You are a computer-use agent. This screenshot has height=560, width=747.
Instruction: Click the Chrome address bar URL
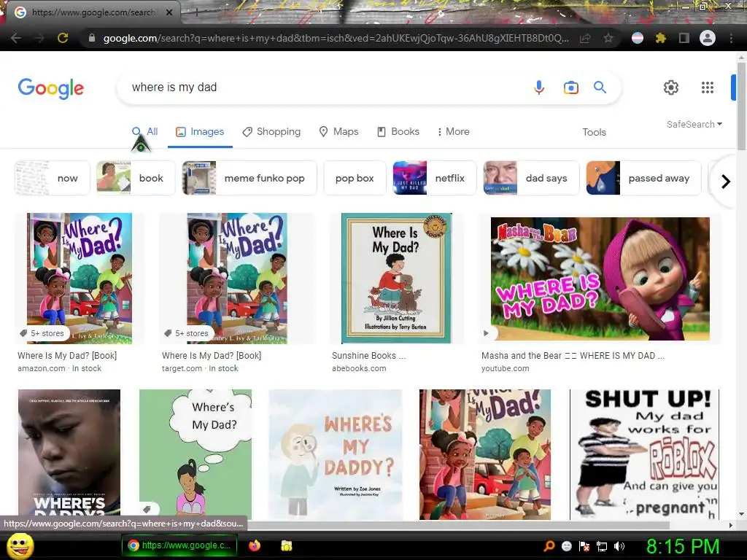tap(336, 38)
